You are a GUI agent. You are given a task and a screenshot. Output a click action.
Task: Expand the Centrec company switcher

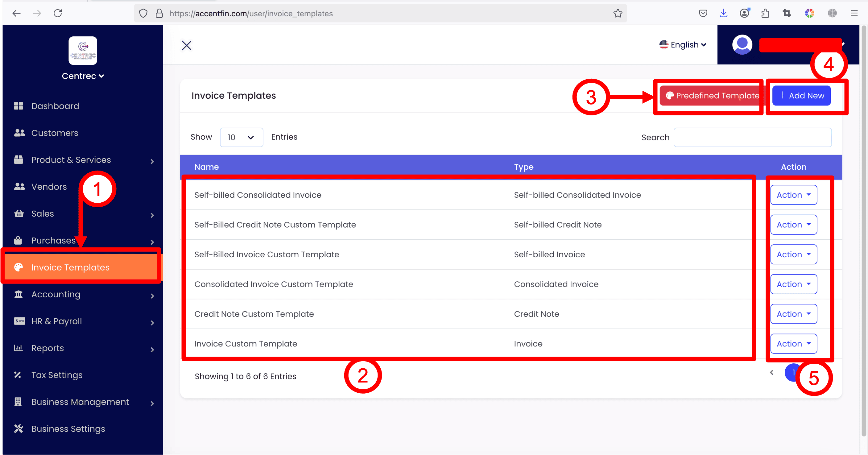[83, 76]
